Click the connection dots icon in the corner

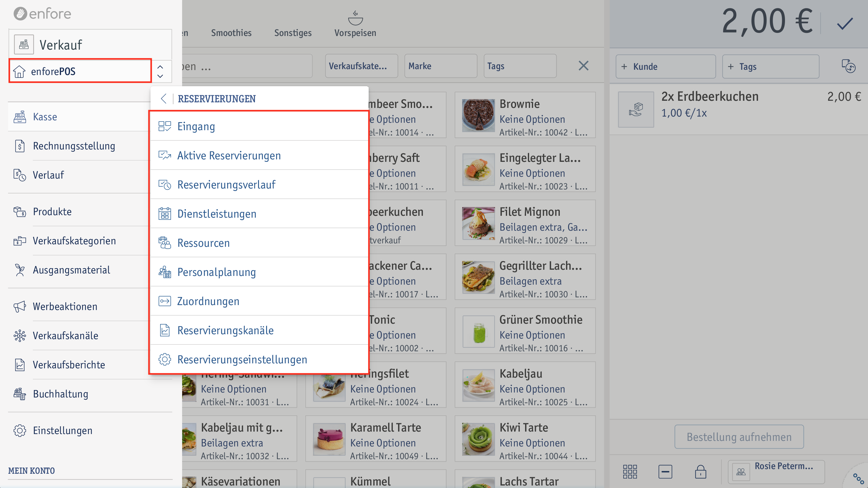click(858, 478)
